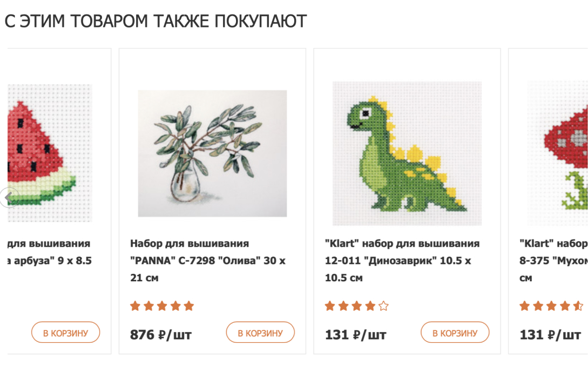The image size is (588, 378).
Task: Open the Klart 8-375 mushroom title link
Action: (553, 261)
